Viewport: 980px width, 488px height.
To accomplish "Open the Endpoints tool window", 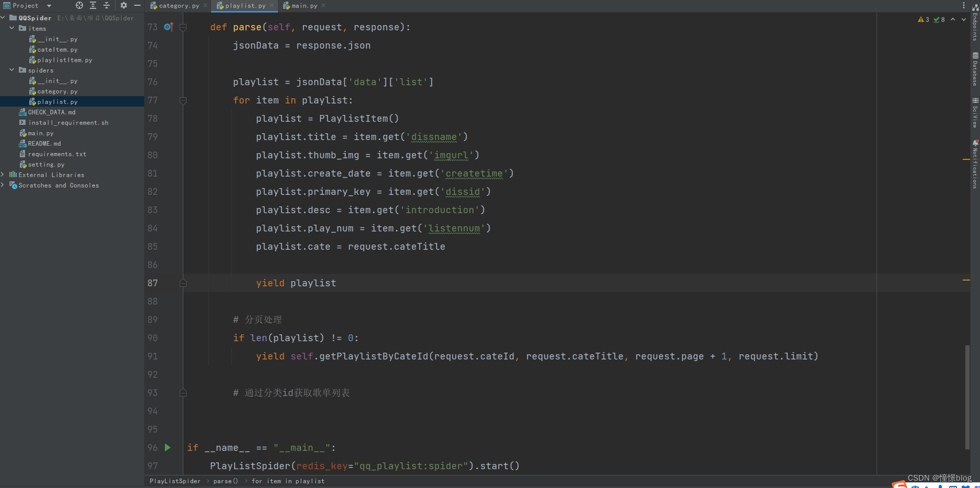I will coord(975,23).
